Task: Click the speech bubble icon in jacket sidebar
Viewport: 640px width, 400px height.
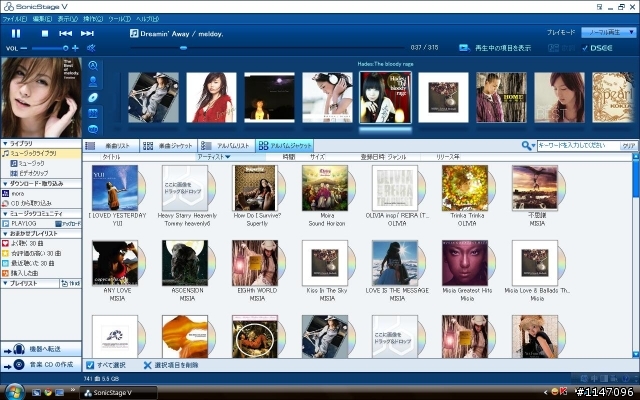Action: click(x=93, y=129)
